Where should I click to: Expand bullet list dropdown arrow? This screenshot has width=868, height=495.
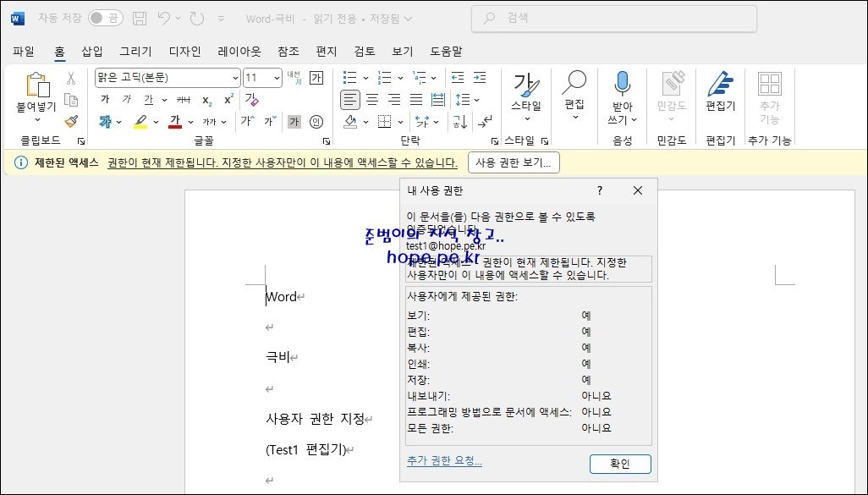coord(365,78)
